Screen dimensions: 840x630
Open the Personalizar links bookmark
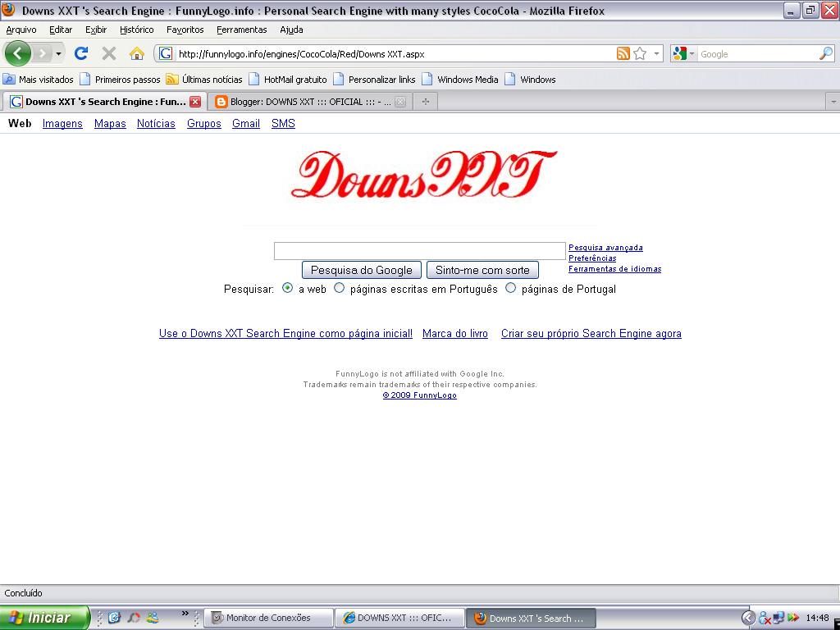[x=374, y=80]
